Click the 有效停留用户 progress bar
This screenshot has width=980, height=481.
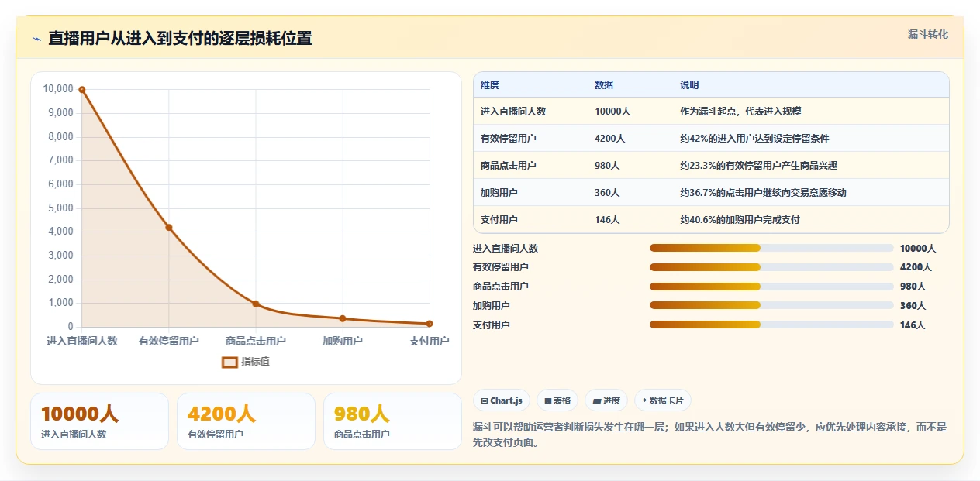[771, 266]
